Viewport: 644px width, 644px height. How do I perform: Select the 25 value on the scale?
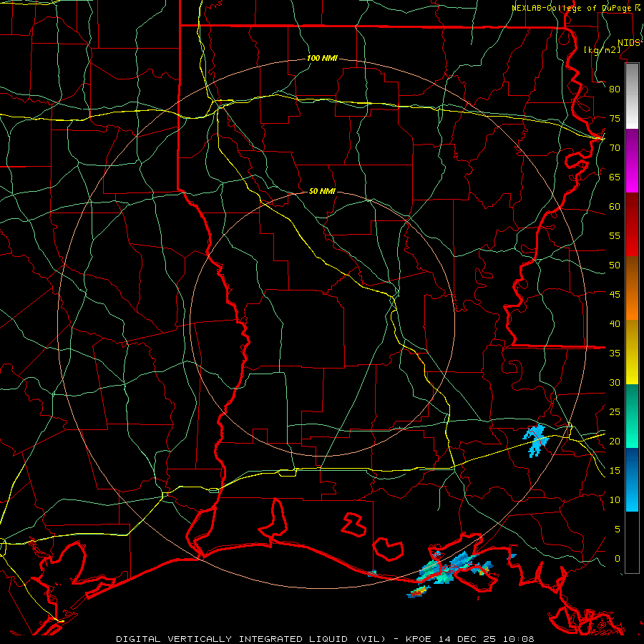[615, 412]
